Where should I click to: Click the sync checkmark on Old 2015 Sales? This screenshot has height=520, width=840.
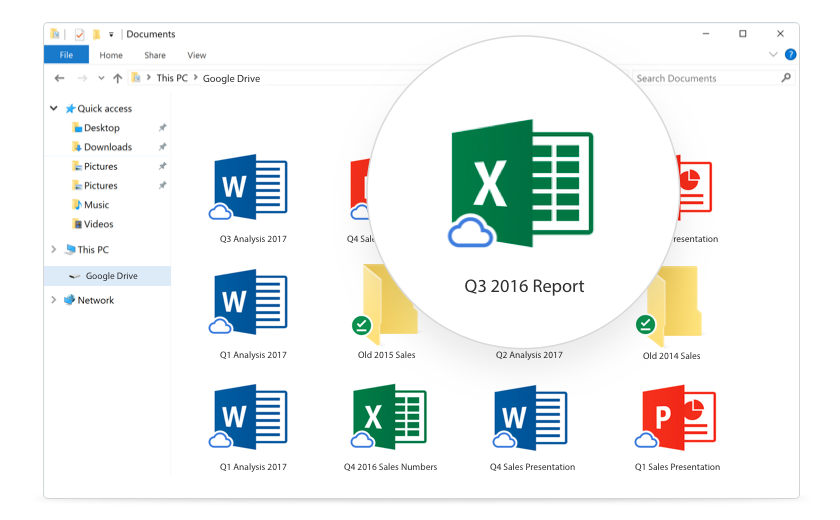(x=362, y=325)
